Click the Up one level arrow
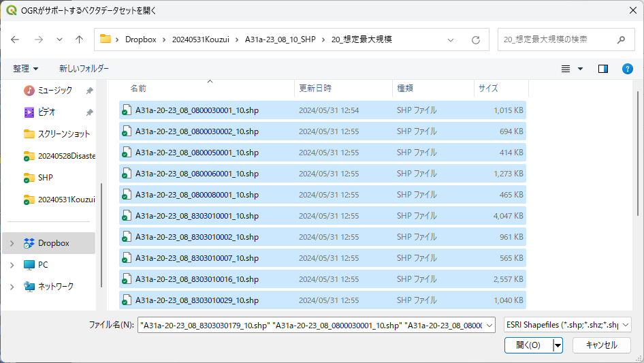The image size is (644, 363). pos(79,40)
